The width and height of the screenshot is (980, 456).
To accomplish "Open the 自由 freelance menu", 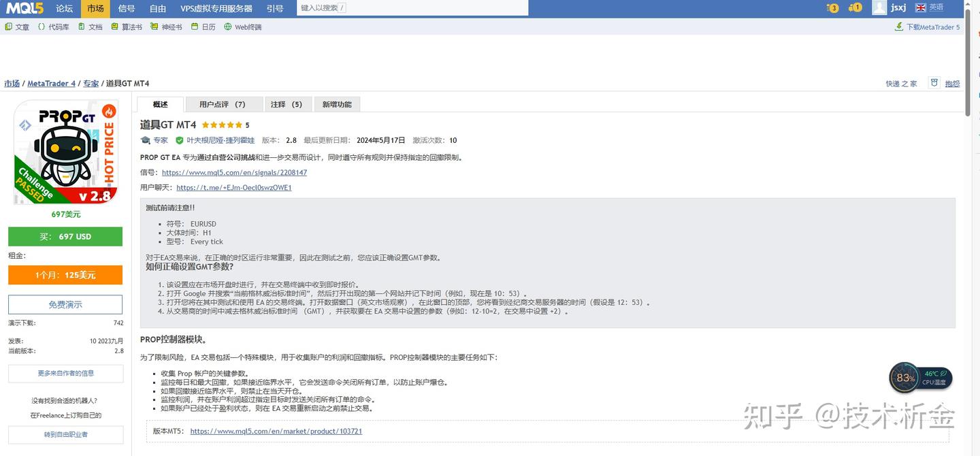I will tap(158, 8).
